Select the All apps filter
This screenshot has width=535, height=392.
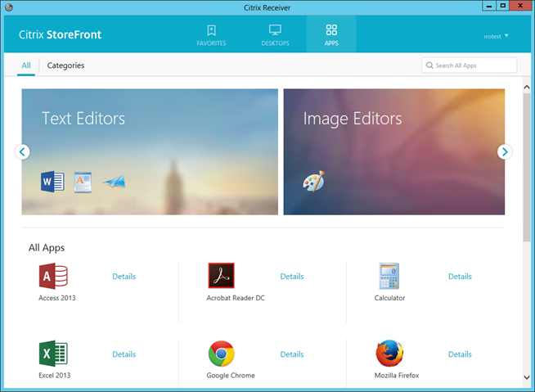(26, 65)
